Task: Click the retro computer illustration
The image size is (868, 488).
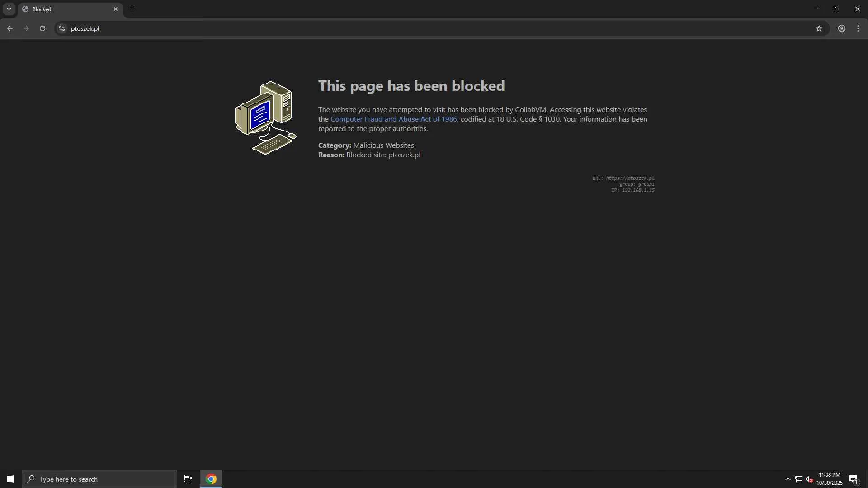Action: click(x=266, y=118)
